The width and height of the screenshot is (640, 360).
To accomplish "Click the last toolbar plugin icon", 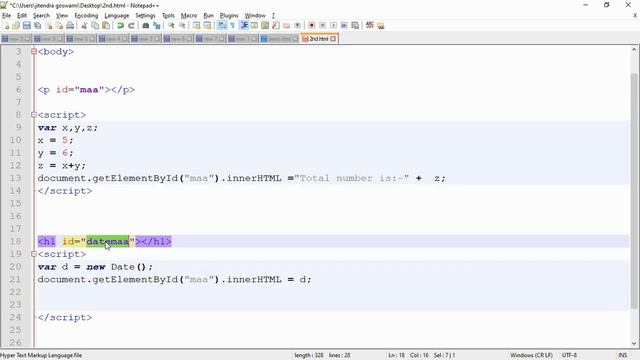I will pos(381,26).
